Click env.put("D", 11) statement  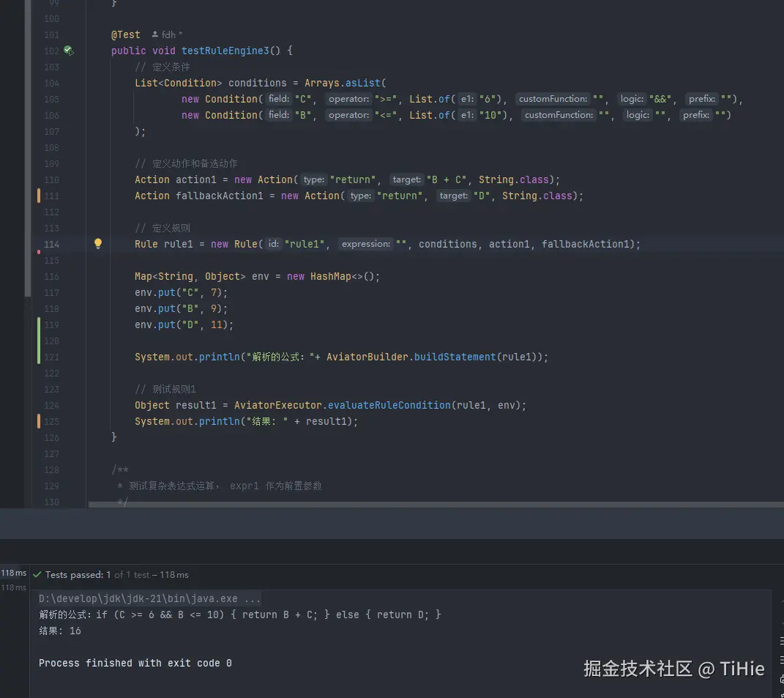184,324
